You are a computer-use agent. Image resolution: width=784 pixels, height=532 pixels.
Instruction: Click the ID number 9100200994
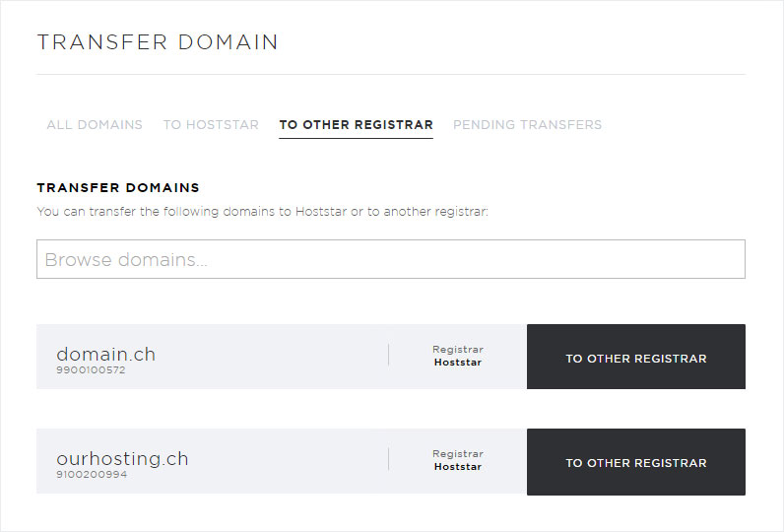pyautogui.click(x=92, y=474)
